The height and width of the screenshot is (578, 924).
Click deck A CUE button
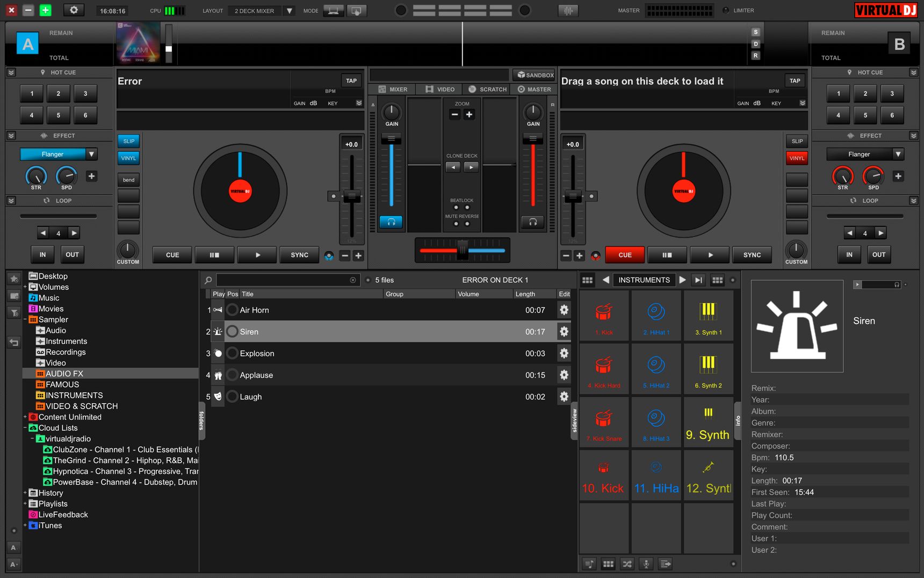tap(172, 255)
